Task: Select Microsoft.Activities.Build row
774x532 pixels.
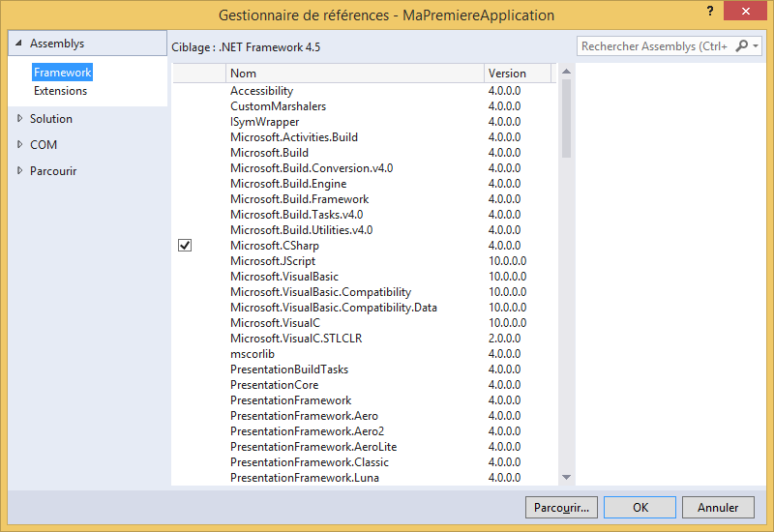Action: (365, 137)
